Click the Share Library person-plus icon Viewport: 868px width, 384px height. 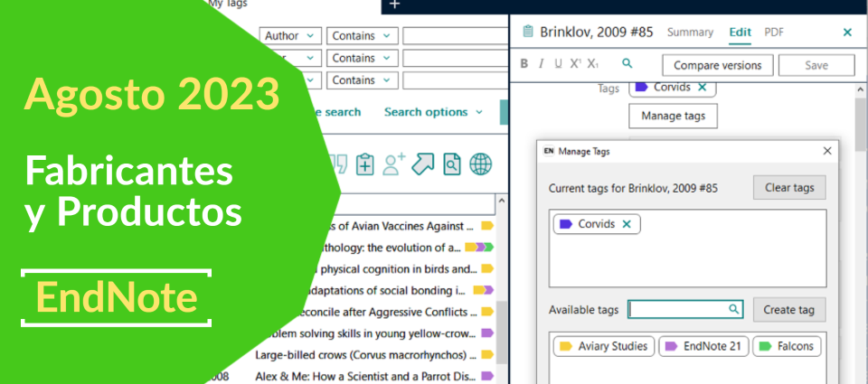tap(393, 164)
